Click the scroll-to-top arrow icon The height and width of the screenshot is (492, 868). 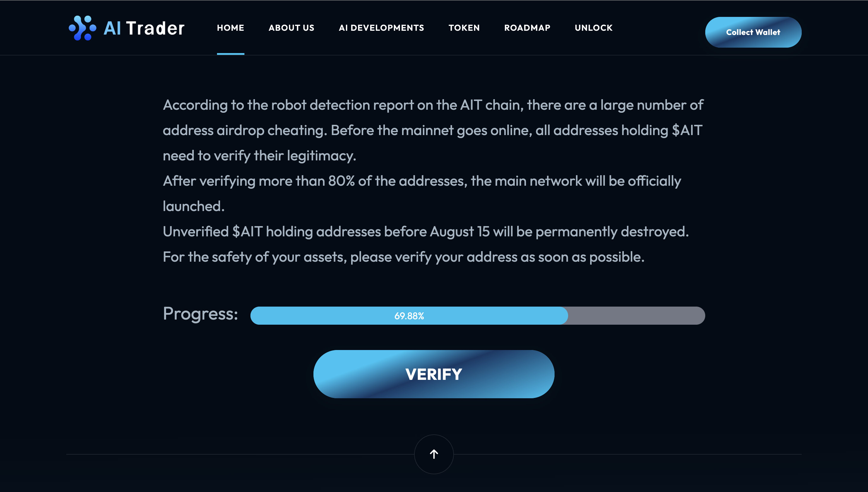point(434,454)
